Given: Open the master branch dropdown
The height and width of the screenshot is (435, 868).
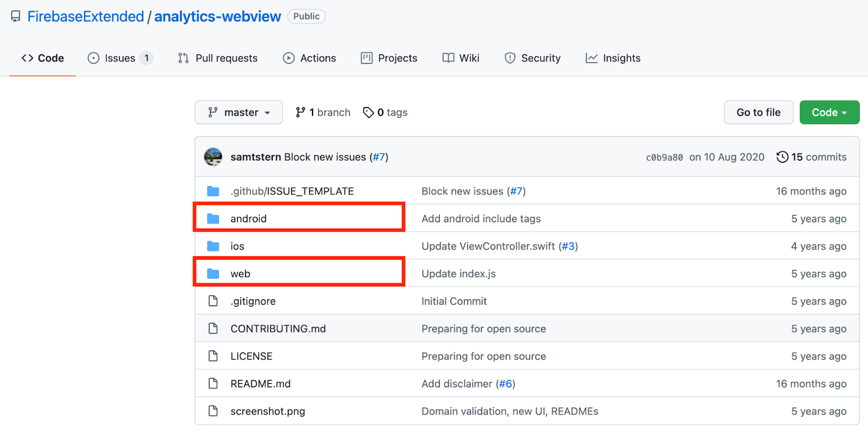Looking at the screenshot, I should point(239,112).
